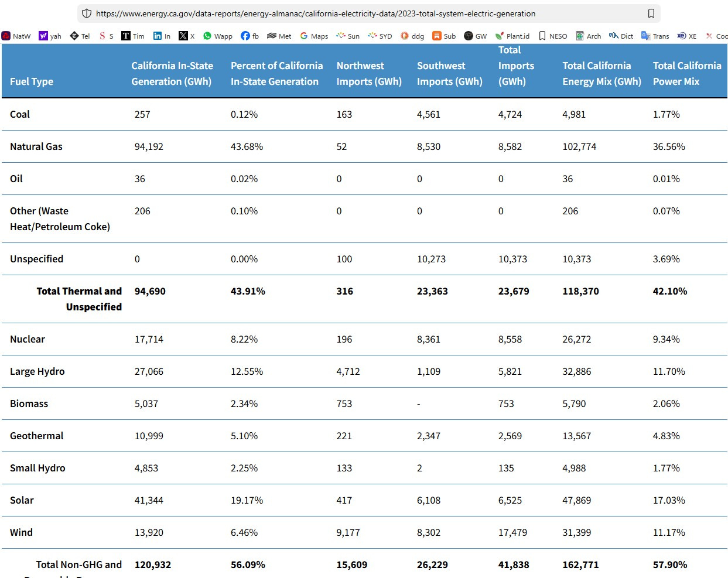Viewport: 728px width, 578px height.
Task: Select Total Thermal and Unspecified row label
Action: [x=79, y=299]
